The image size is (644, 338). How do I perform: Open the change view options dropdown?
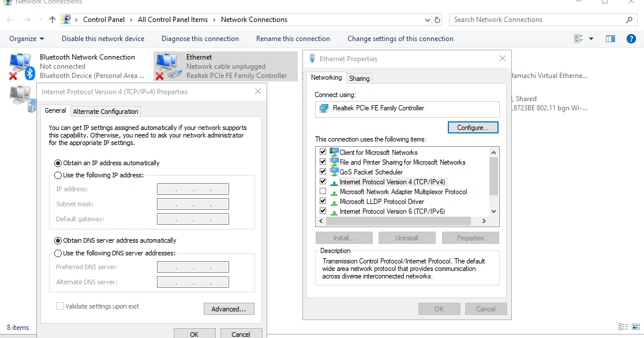tap(590, 39)
